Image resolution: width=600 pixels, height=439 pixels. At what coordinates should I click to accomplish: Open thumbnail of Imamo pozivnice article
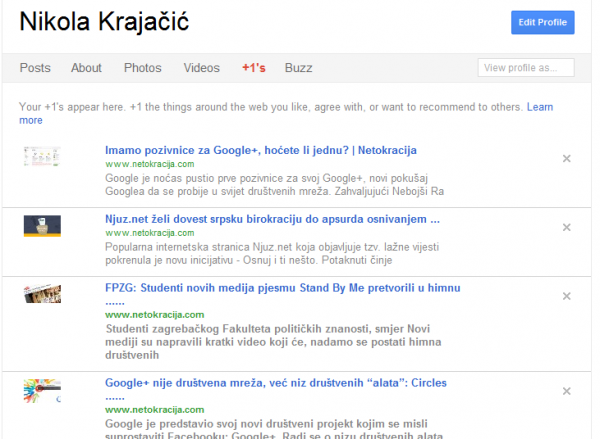(x=42, y=157)
